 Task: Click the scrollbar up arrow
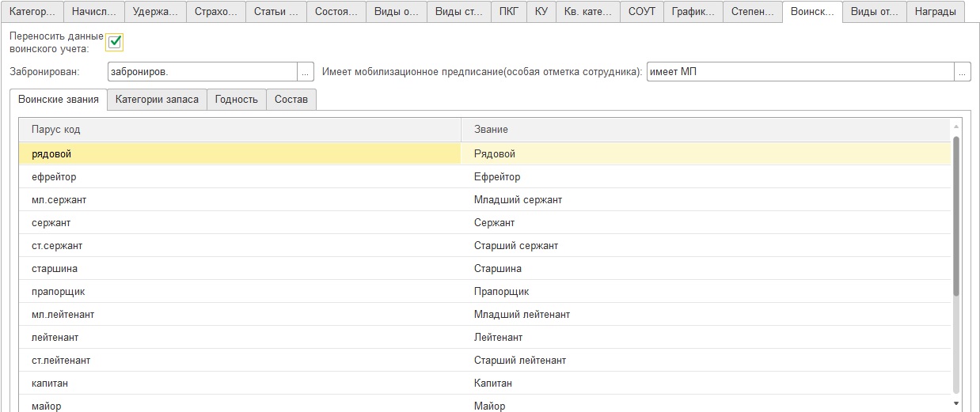955,127
